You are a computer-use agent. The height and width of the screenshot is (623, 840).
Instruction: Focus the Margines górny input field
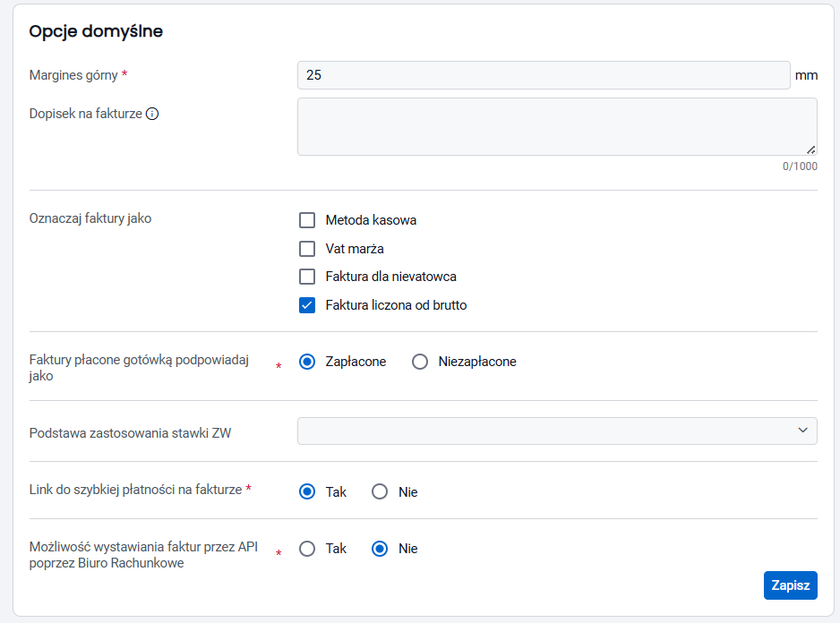pyautogui.click(x=544, y=75)
